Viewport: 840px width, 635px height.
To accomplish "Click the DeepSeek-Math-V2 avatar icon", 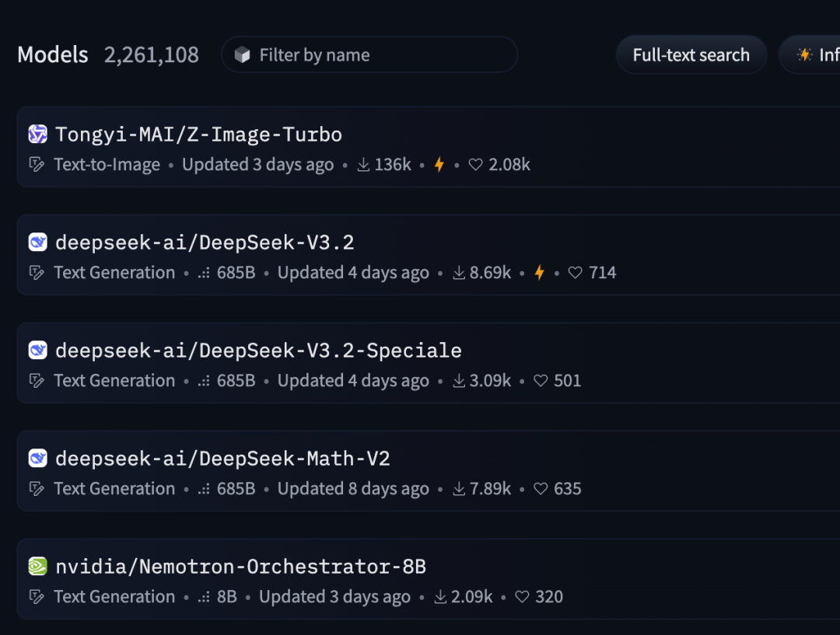I will pos(37,459).
